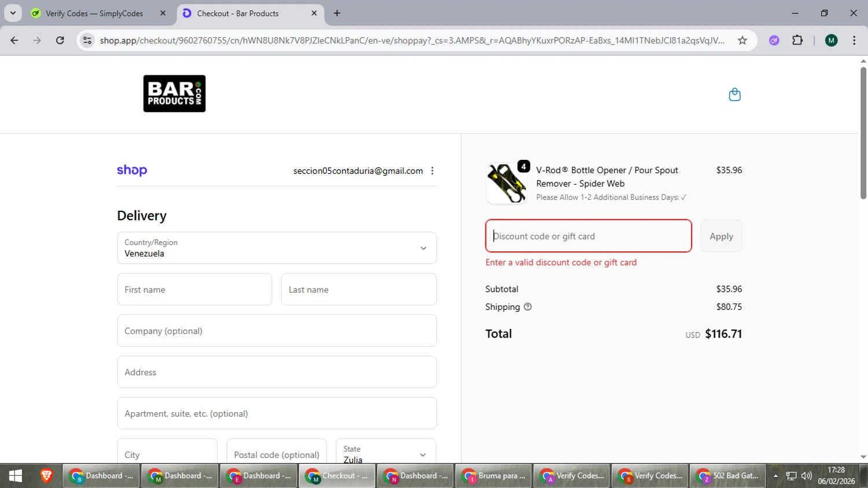Open the Dashboard taskbar window with N badge
Viewport: 868px width, 488px height.
[x=415, y=476]
